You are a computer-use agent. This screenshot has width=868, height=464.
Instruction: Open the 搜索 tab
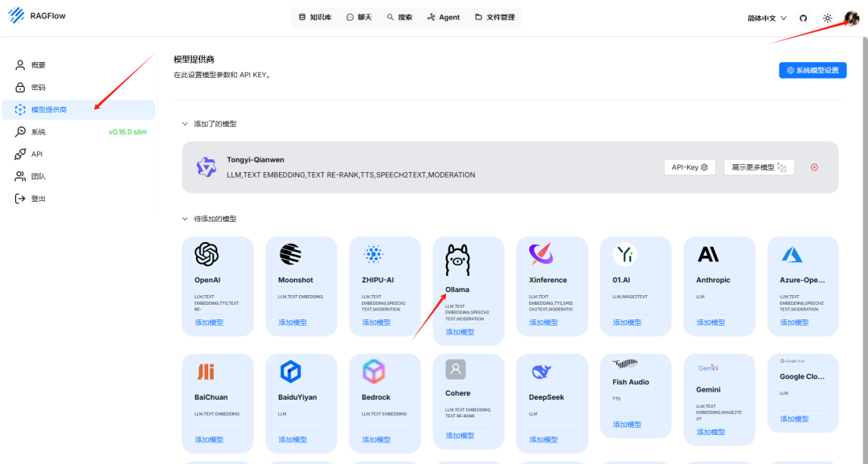click(399, 17)
